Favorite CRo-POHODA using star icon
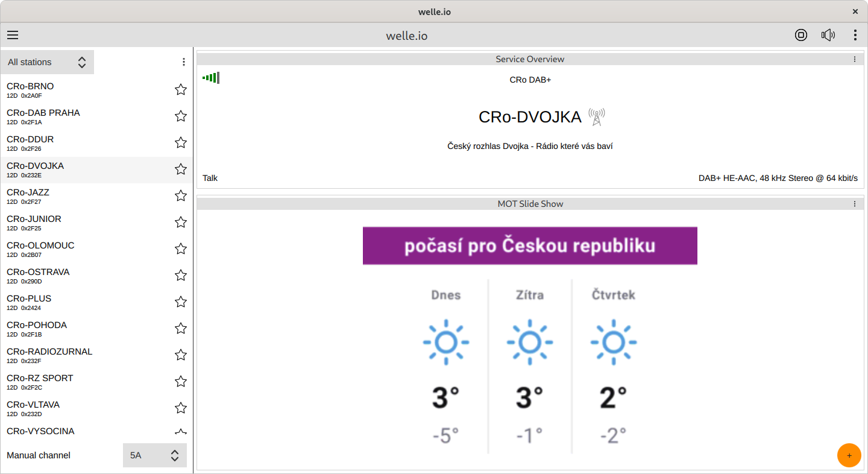868x474 pixels. point(181,328)
